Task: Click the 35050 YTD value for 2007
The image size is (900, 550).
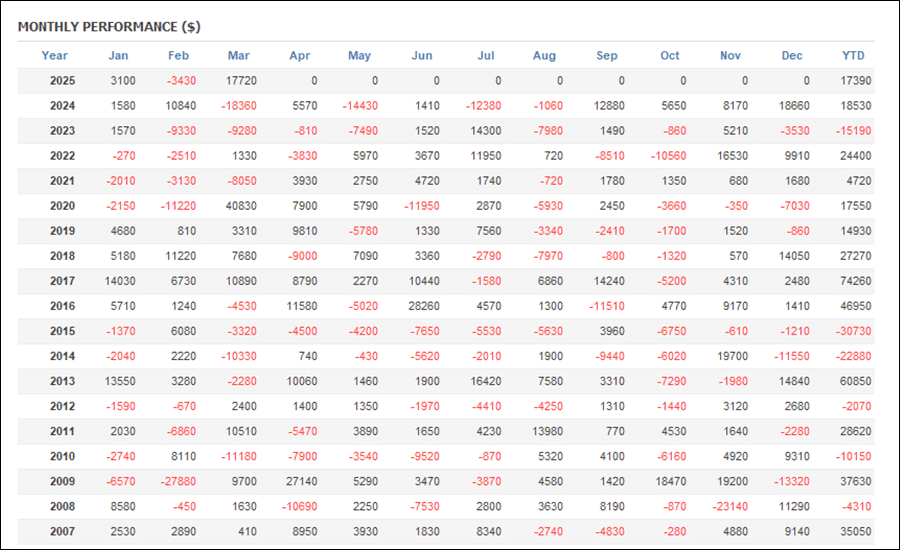Action: [856, 532]
